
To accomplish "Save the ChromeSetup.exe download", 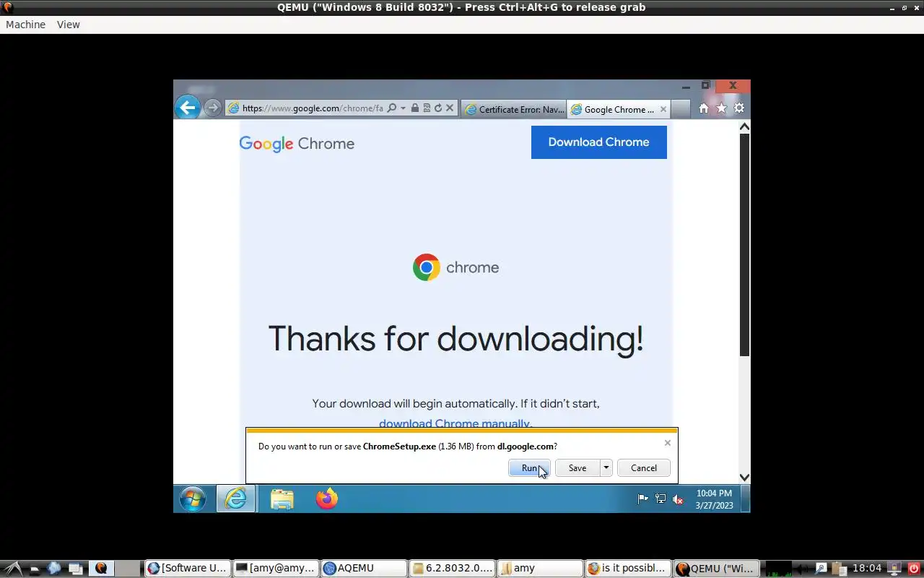I will click(577, 468).
